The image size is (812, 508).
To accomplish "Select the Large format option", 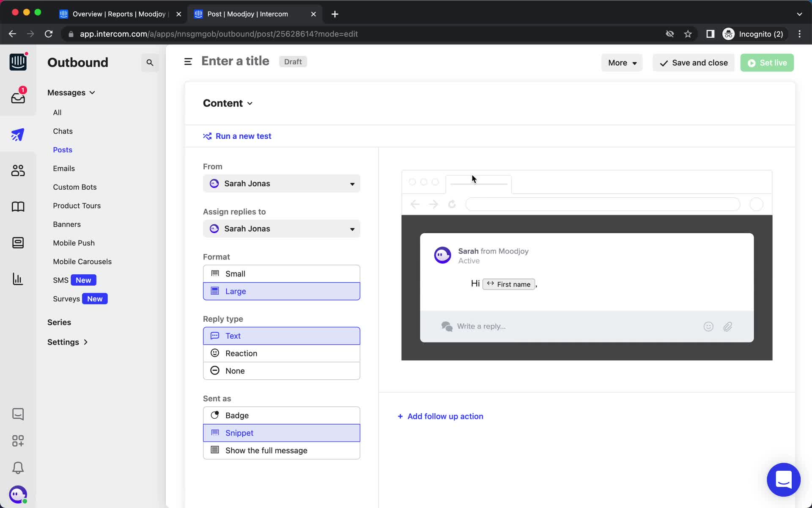I will click(x=281, y=291).
